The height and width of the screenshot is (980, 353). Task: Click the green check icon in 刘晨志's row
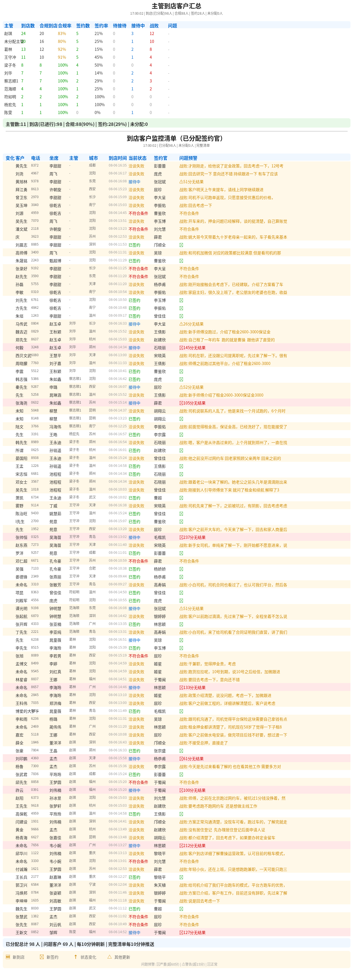(181, 245)
